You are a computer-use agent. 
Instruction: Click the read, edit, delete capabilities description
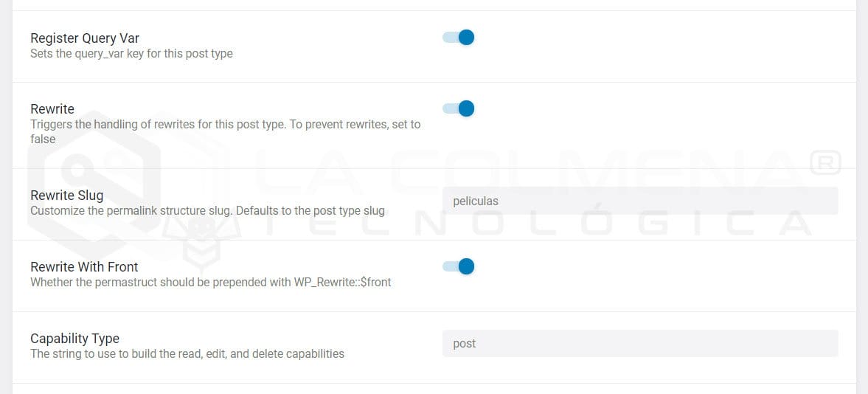pos(187,354)
